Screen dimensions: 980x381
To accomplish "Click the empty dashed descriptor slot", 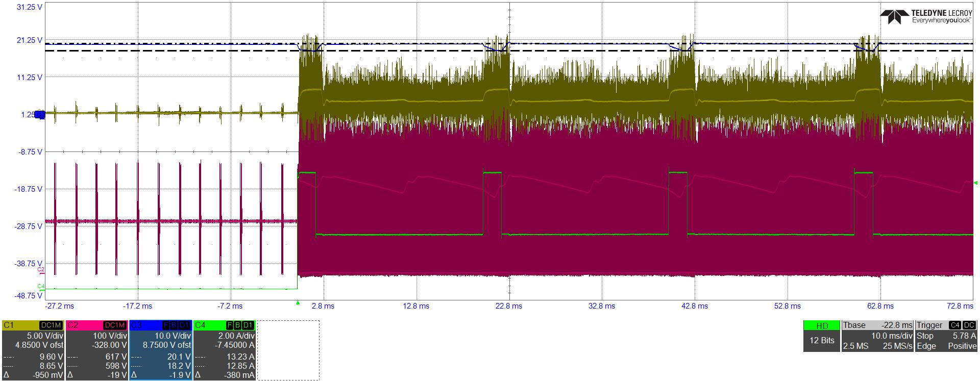I will 288,350.
